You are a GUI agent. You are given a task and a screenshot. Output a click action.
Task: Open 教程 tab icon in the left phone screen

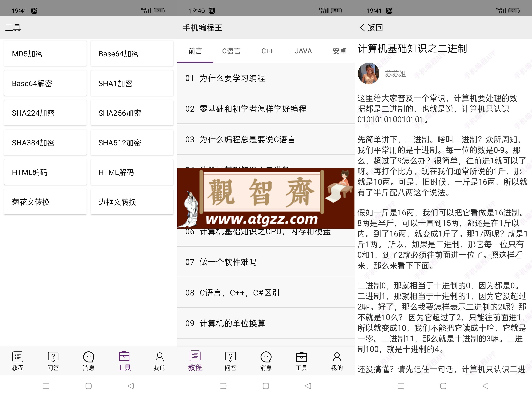coord(17,357)
